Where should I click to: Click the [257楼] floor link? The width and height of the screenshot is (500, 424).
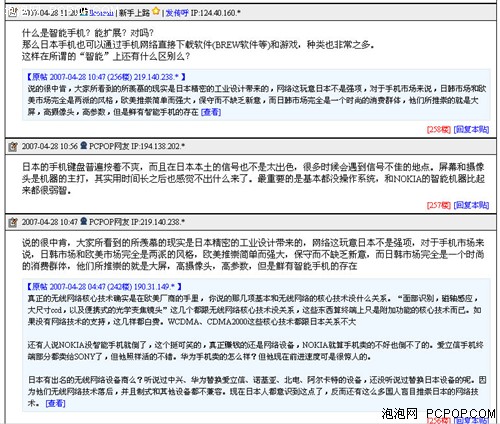click(439, 205)
